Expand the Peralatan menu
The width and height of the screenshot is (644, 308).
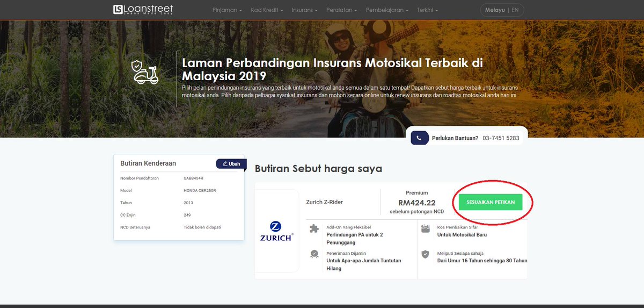342,10
